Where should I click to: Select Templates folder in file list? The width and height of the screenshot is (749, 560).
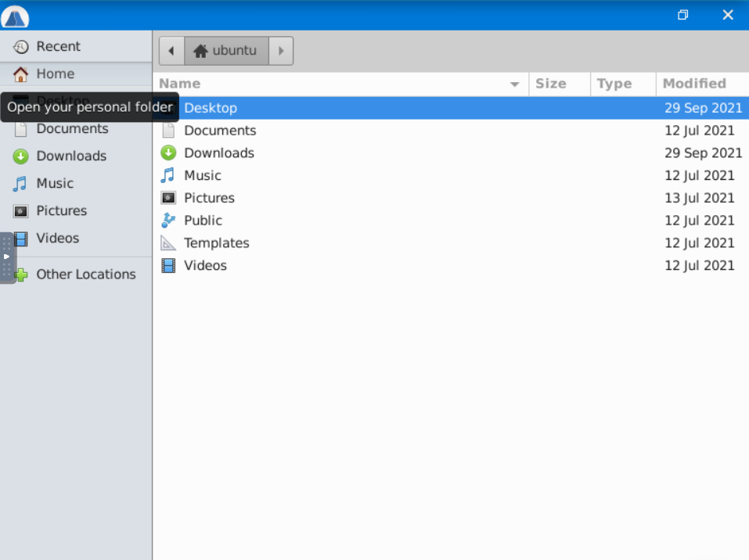click(x=451, y=243)
